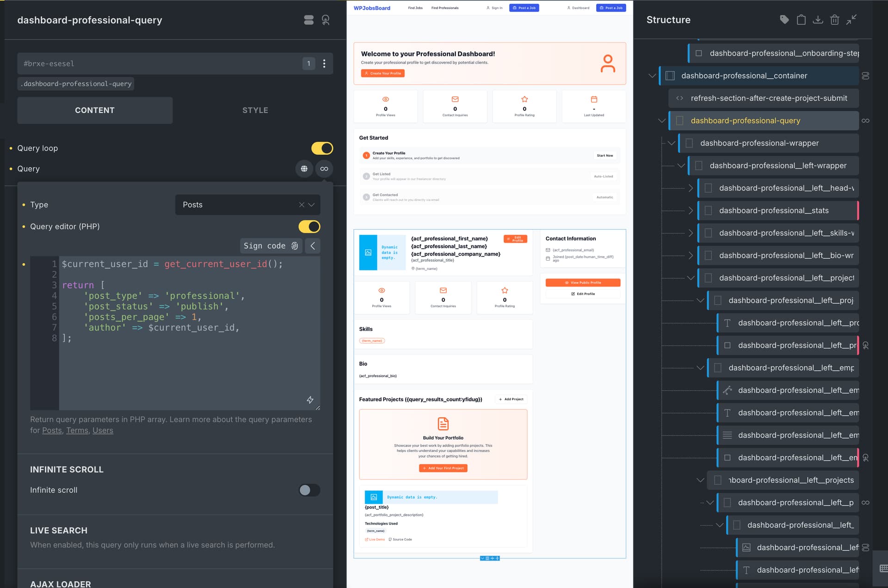888x588 pixels.
Task: Click the Contact Inquiries envelope icon in top stats
Action: (x=455, y=99)
